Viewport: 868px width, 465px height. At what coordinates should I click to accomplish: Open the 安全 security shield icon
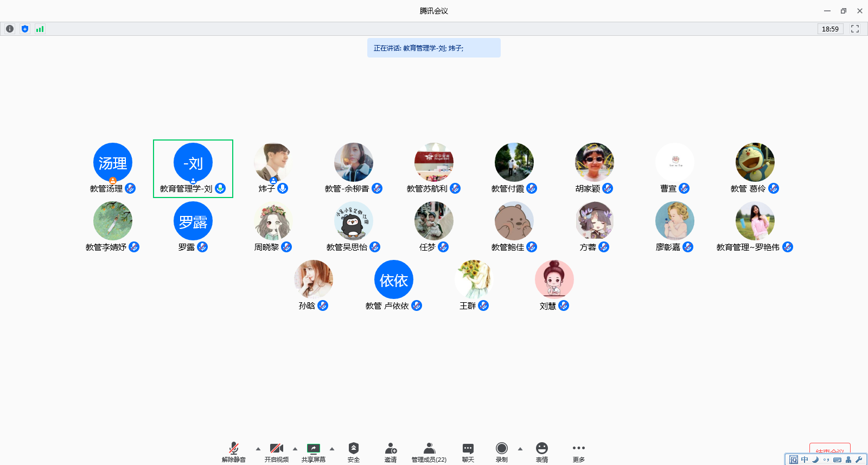tap(354, 451)
